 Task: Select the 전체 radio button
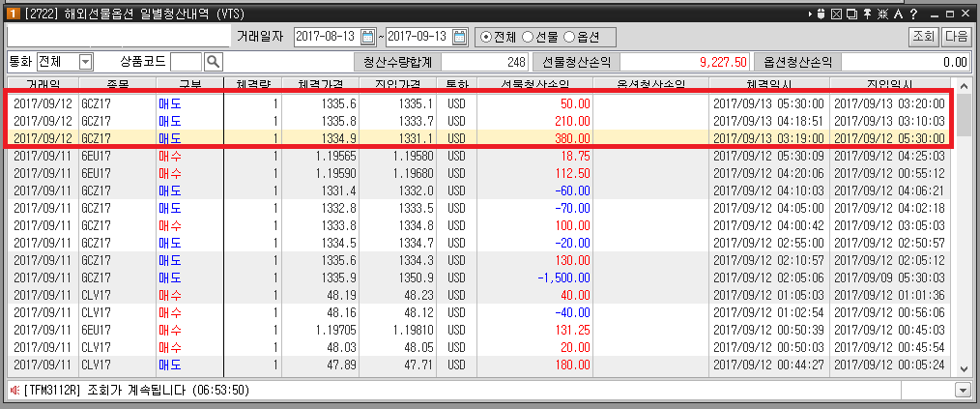point(485,37)
